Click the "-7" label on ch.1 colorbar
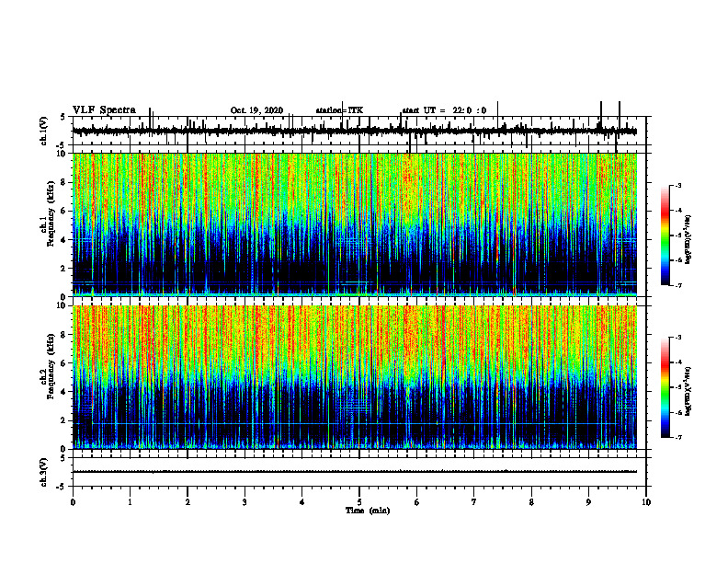 (678, 285)
